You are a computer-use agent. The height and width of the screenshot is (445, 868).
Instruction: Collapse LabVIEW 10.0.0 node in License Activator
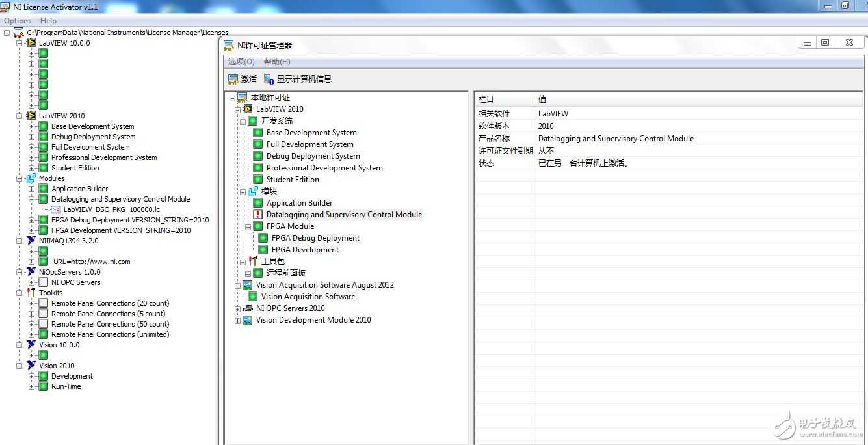(20, 43)
